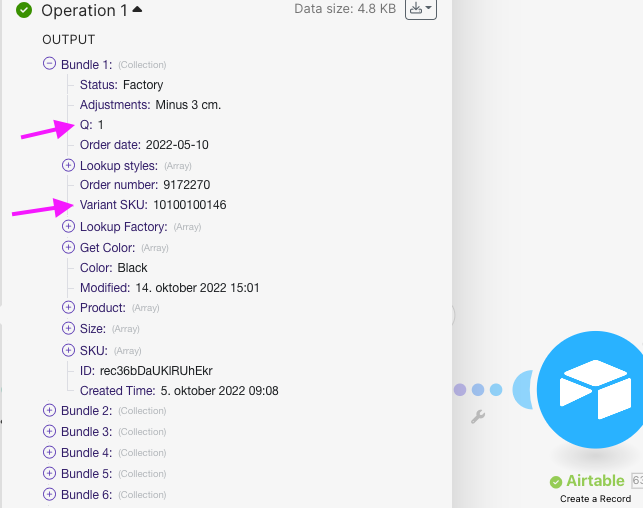Select ID rec36bDaUKlRUhEkr
Screen dimensions: 643x508
[x=146, y=371]
